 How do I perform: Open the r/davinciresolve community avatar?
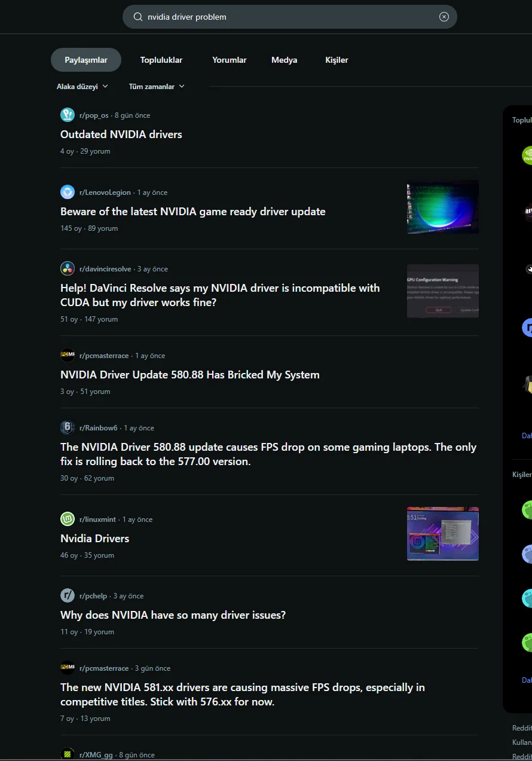point(68,268)
